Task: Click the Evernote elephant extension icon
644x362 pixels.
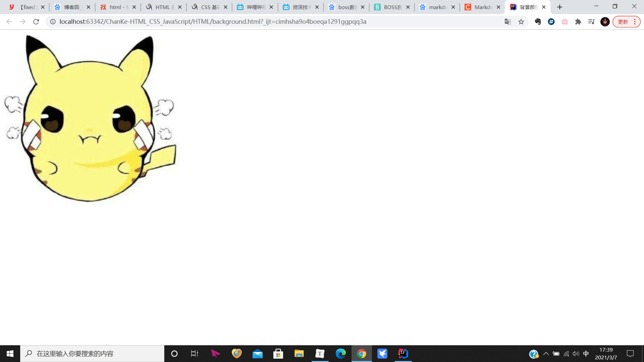Action: [538, 22]
